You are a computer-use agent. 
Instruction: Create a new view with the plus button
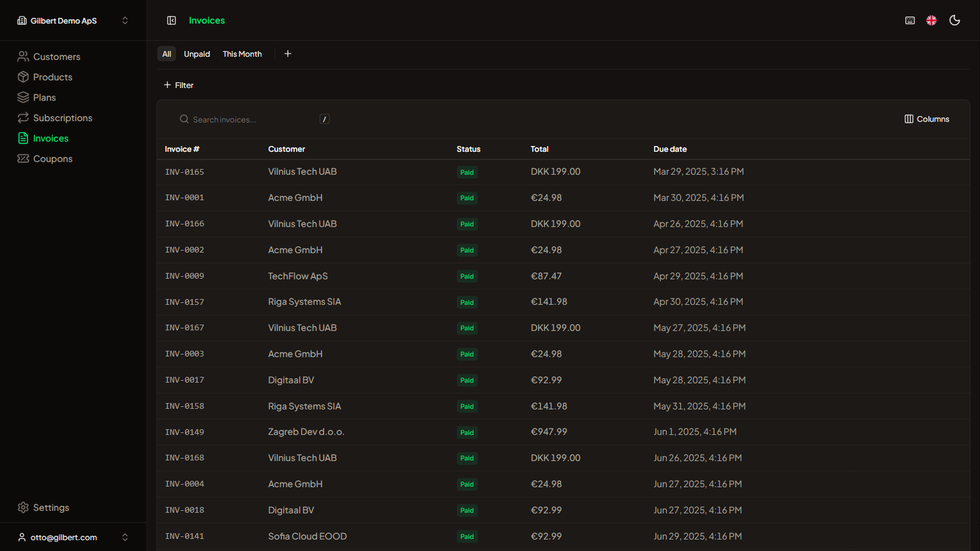click(x=288, y=54)
